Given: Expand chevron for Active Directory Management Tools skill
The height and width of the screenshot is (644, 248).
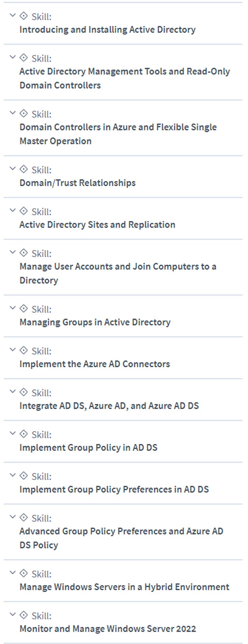Looking at the screenshot, I should (x=13, y=57).
